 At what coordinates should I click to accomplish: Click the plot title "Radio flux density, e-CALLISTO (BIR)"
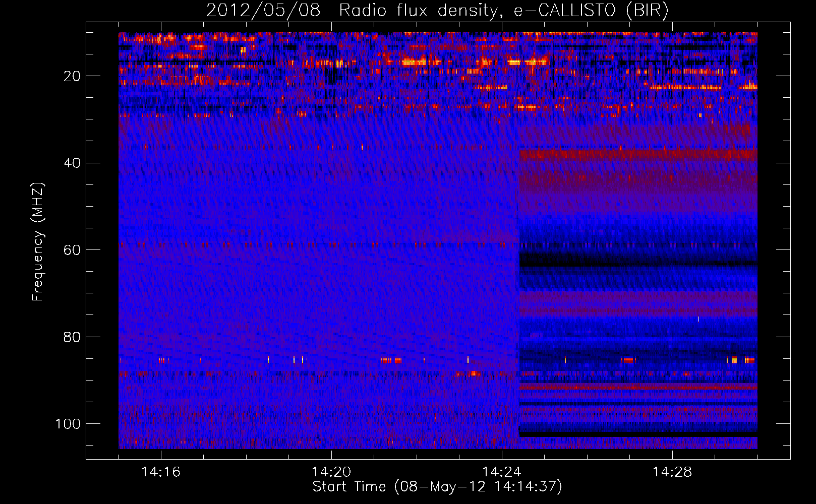click(503, 11)
